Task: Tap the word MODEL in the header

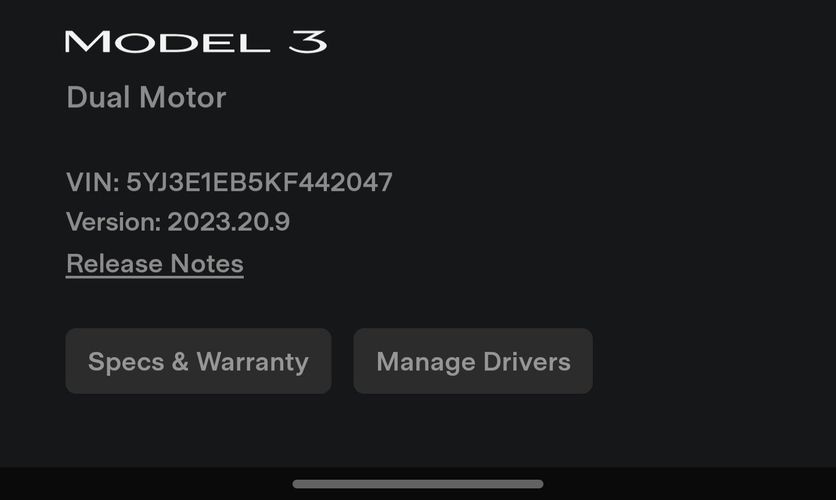Action: 167,42
